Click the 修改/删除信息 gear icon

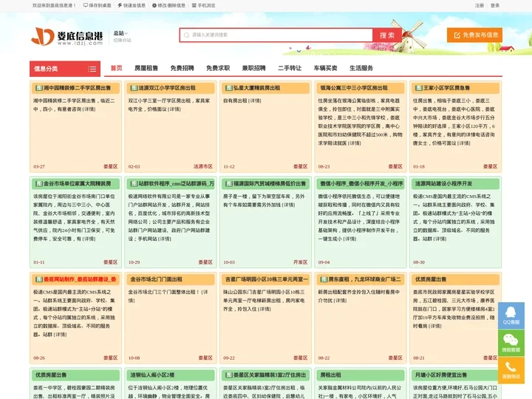[154, 5]
